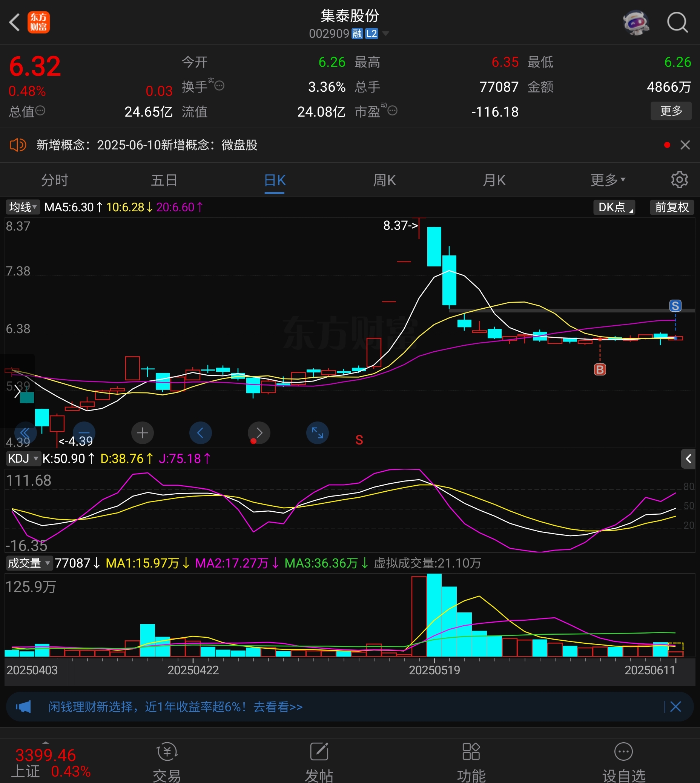This screenshot has height=783, width=700.
Task: Tap the red B buy marker
Action: pyautogui.click(x=600, y=370)
